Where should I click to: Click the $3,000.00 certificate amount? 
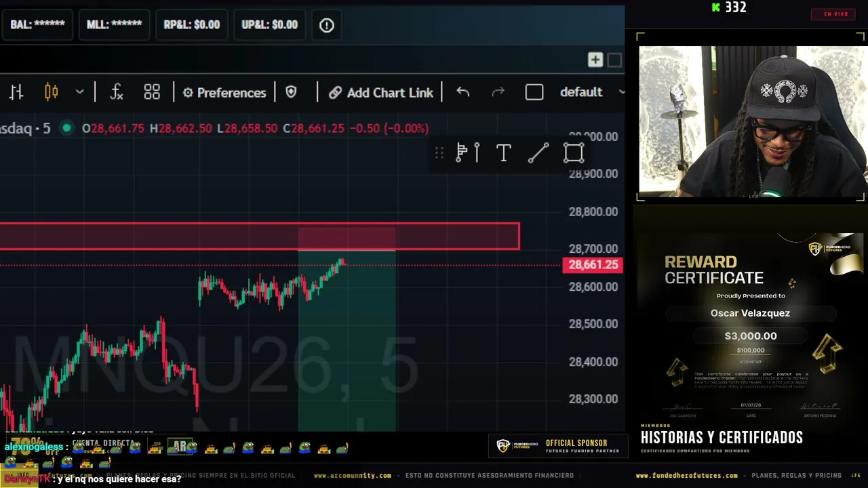click(751, 336)
